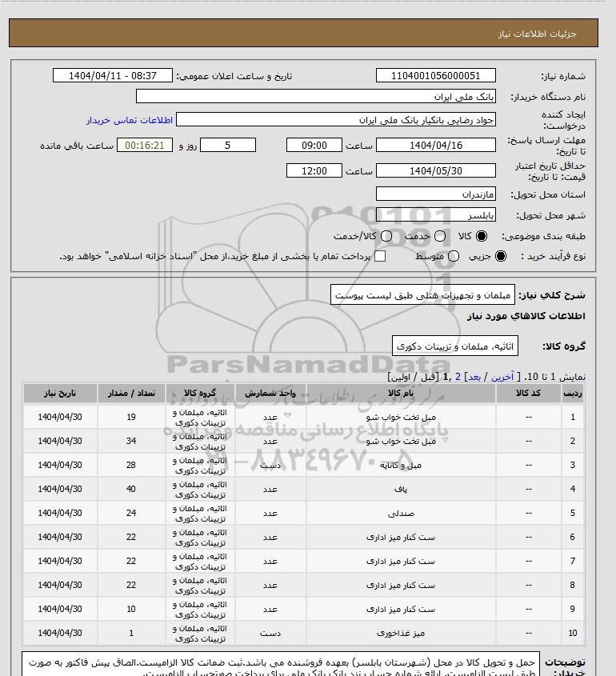
Task: Click the remaining time field 00:16:21
Action: [x=145, y=145]
